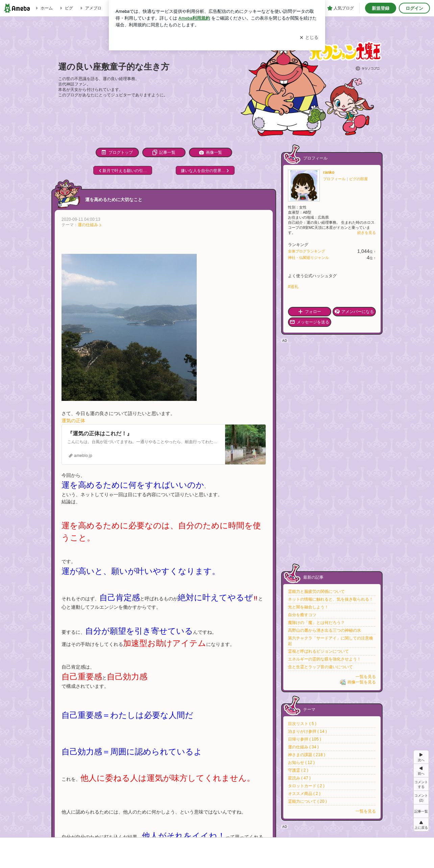Click the 画像一覧 camera button
Viewport: 434px width, 868px height.
[x=210, y=152]
